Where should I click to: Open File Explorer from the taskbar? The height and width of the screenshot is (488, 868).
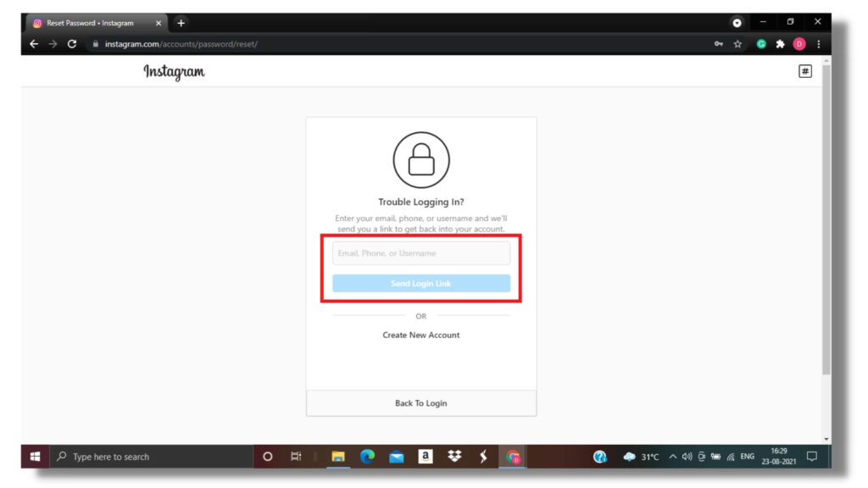[337, 457]
